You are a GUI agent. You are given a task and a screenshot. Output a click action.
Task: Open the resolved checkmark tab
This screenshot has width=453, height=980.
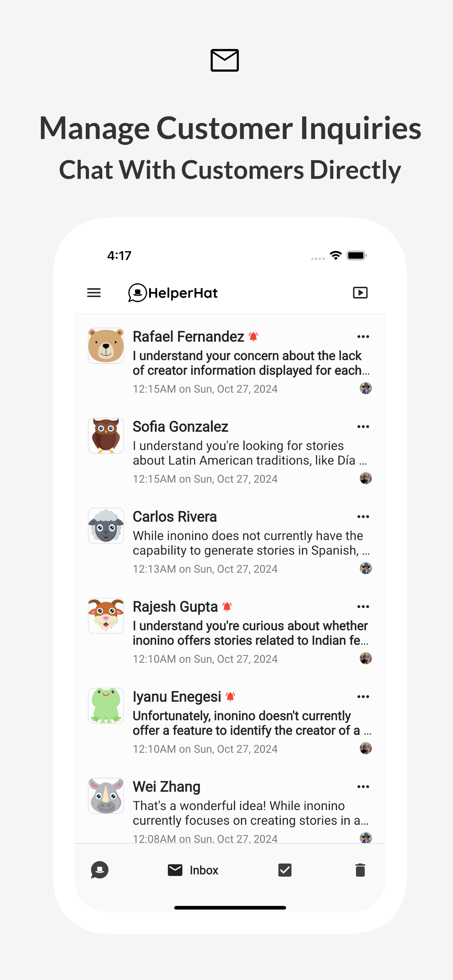[x=284, y=870]
